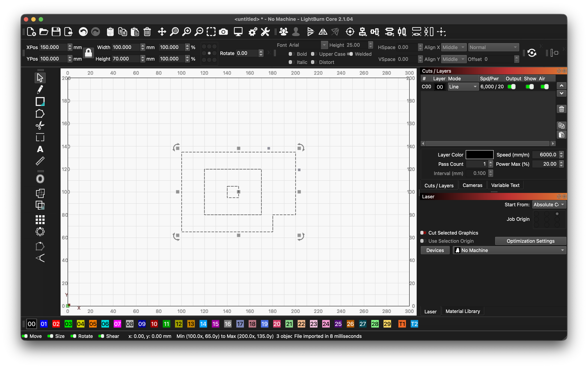588x368 pixels.
Task: Open the No Machine device dropdown
Action: click(x=509, y=250)
